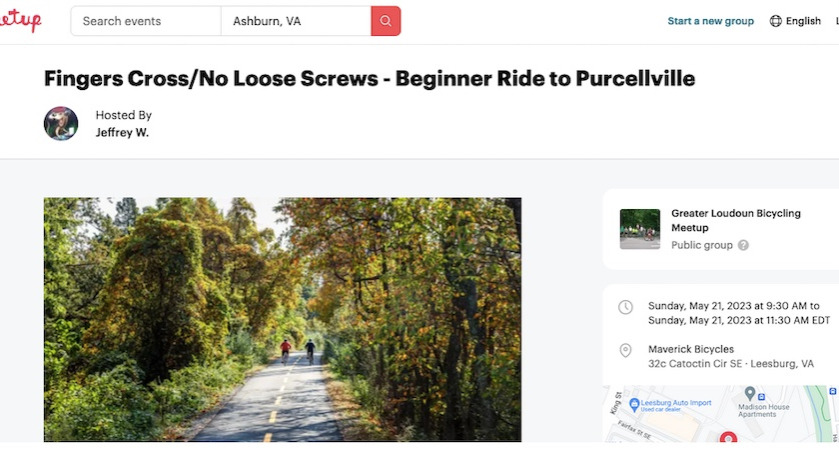
Task: Click the Ashburn, VA location field
Action: click(295, 21)
